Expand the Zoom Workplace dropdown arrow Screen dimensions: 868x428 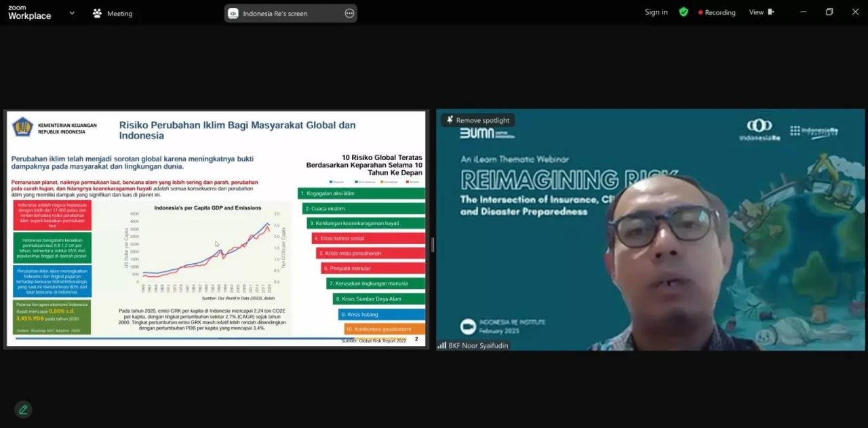(72, 13)
